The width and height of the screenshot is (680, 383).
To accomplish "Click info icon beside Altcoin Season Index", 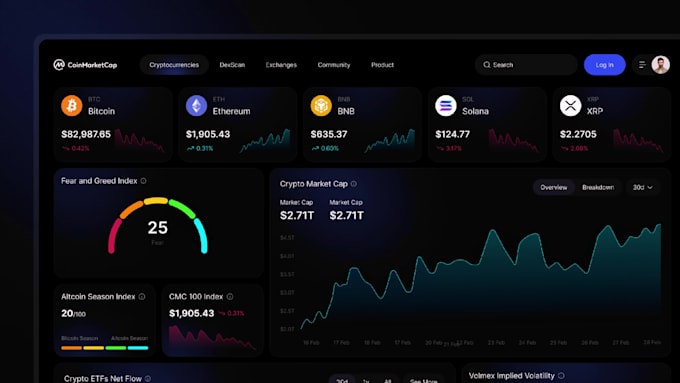I will click(x=142, y=297).
